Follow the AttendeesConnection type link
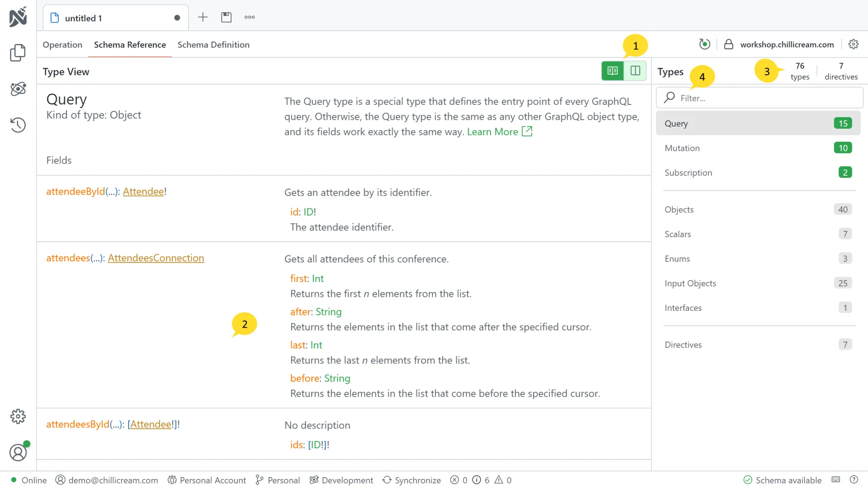The width and height of the screenshot is (868, 488). point(156,258)
